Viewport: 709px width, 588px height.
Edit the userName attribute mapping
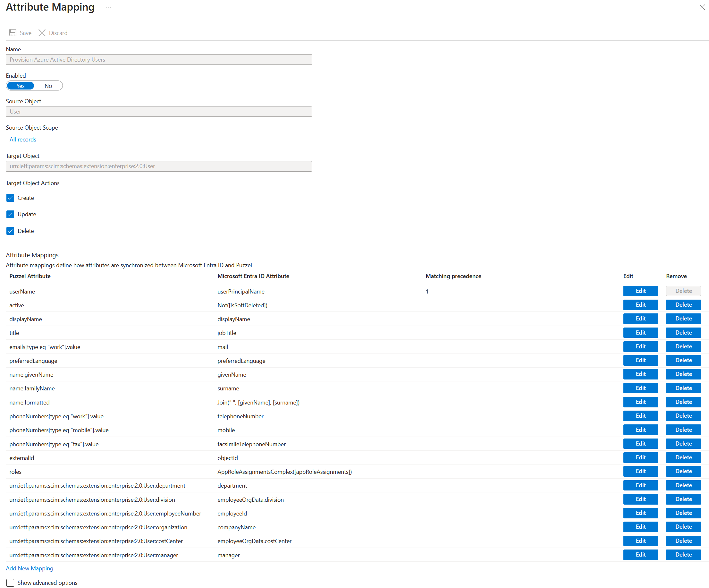640,291
